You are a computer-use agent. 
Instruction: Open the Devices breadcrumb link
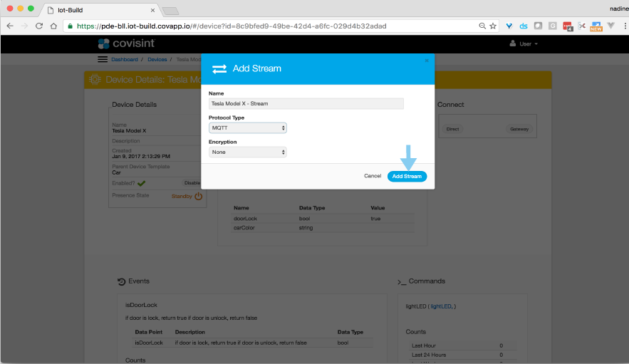157,60
